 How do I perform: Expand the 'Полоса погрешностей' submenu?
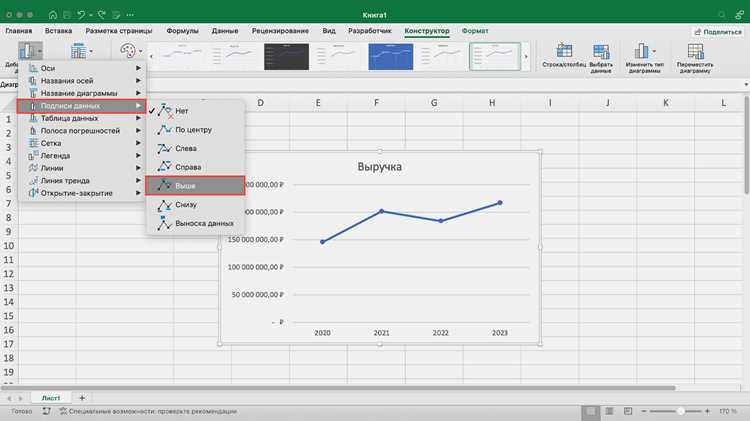[81, 131]
